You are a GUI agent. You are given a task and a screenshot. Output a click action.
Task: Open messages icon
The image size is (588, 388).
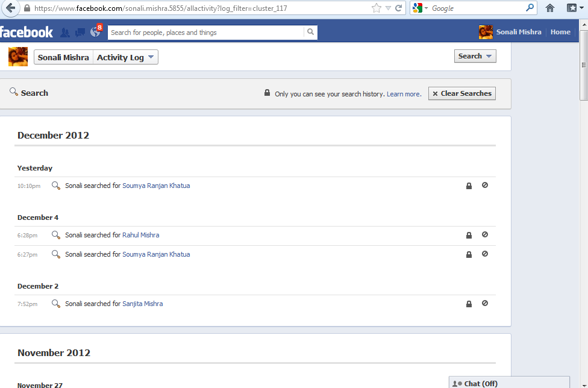[x=80, y=33]
